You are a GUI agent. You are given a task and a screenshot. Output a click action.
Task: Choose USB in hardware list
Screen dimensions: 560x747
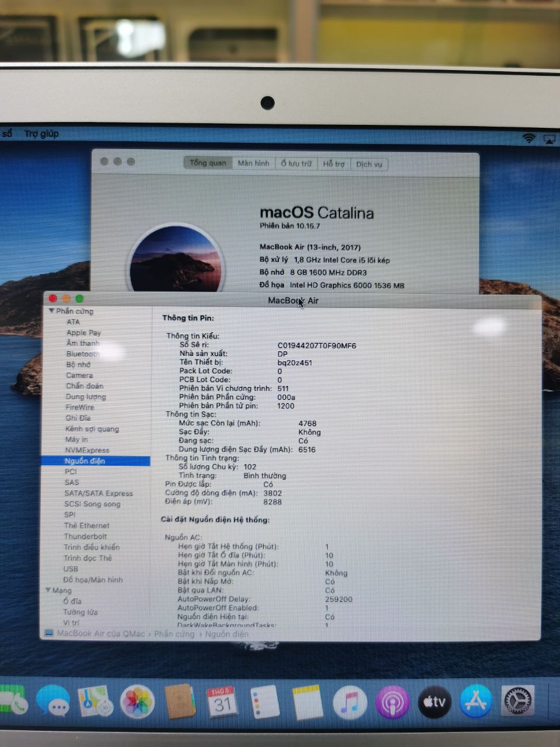pyautogui.click(x=71, y=568)
